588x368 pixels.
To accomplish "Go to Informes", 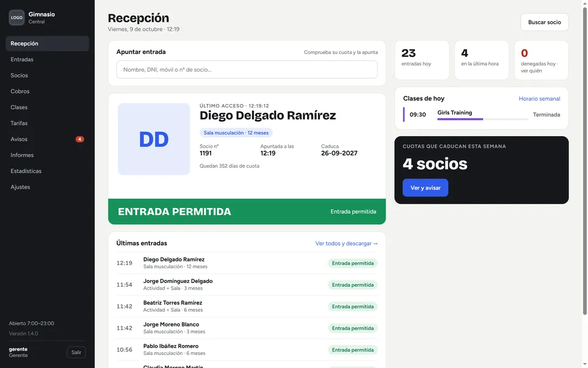I will click(x=47, y=155).
